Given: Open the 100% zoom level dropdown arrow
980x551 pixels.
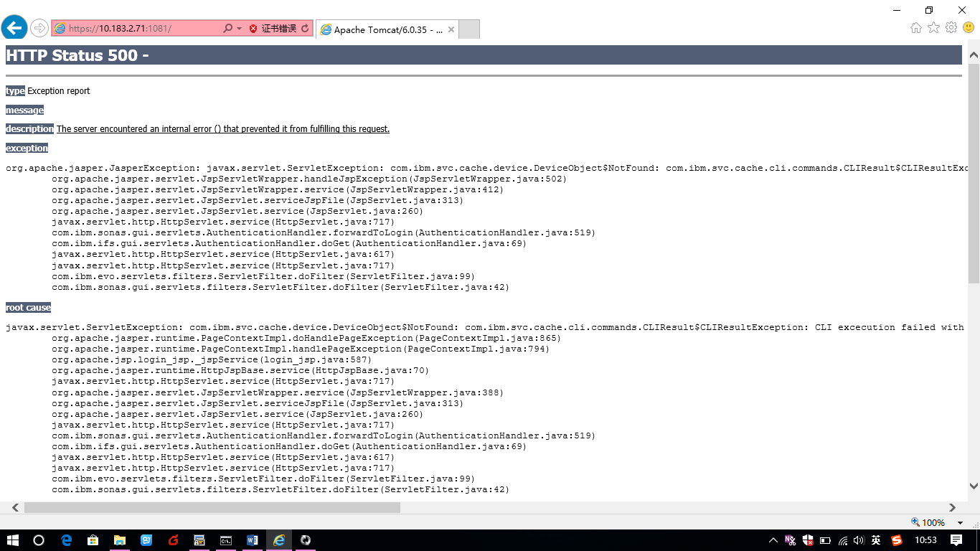Looking at the screenshot, I should click(x=961, y=523).
